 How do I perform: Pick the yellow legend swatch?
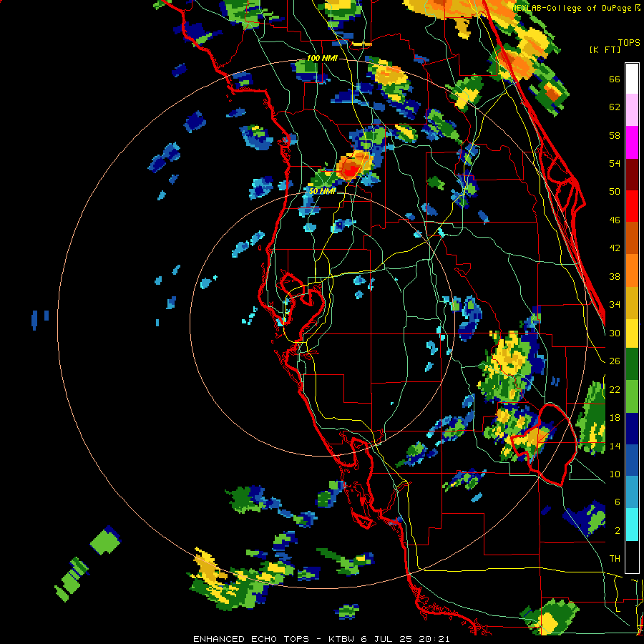coord(632,333)
